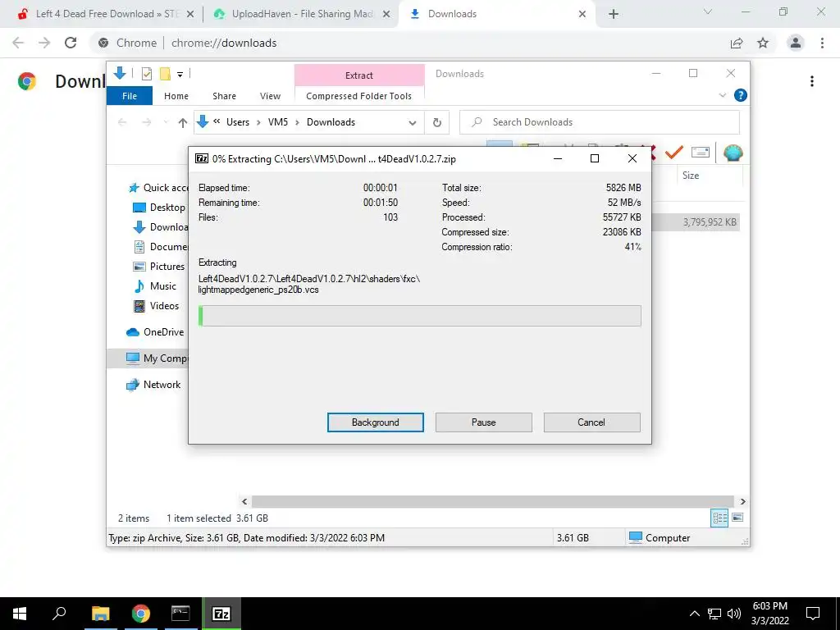
Task: Click the Chrome address bar URL
Action: click(224, 43)
